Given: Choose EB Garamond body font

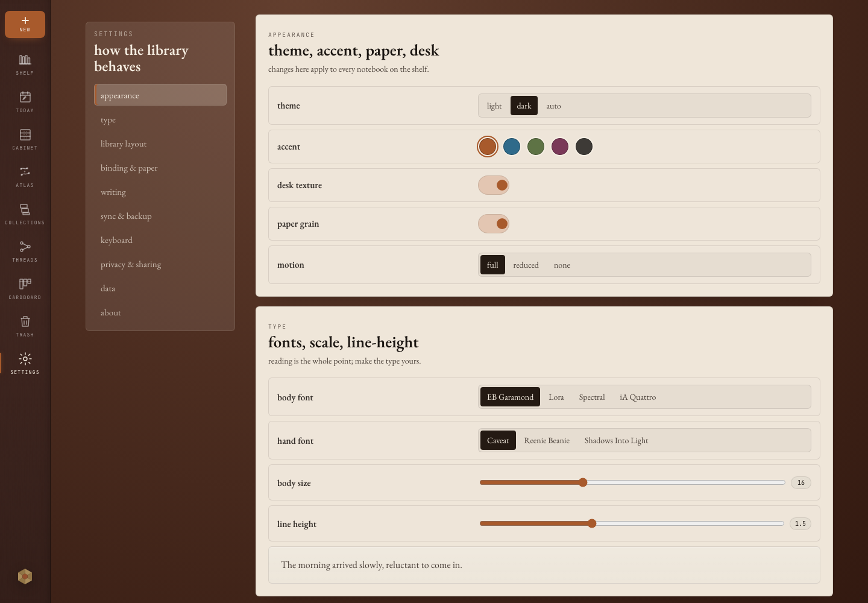Looking at the screenshot, I should (x=510, y=397).
